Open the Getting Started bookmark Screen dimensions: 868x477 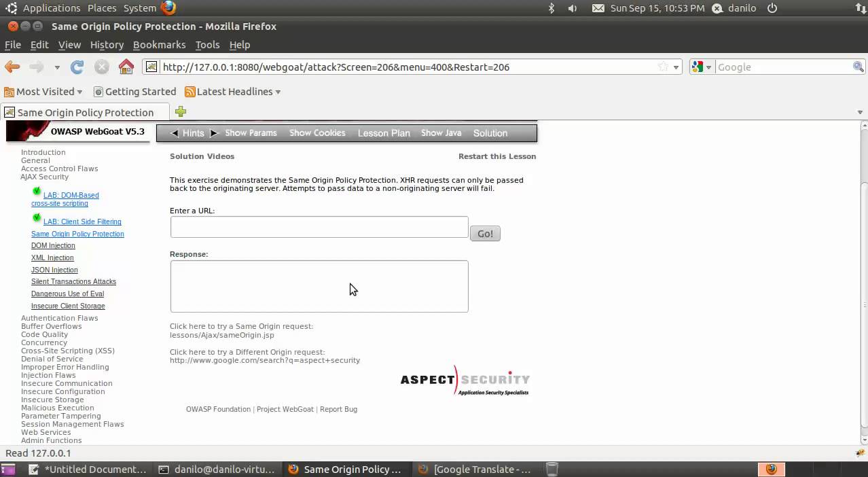tap(134, 92)
